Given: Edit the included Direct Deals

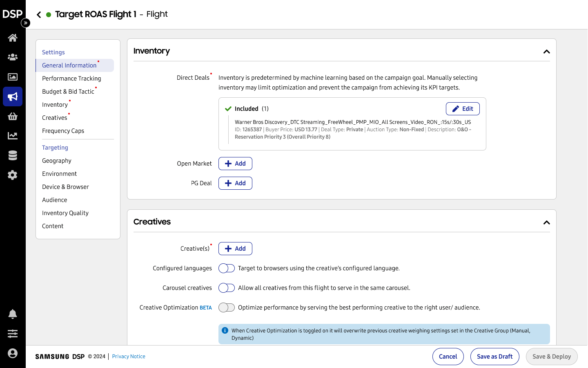Looking at the screenshot, I should coord(463,109).
